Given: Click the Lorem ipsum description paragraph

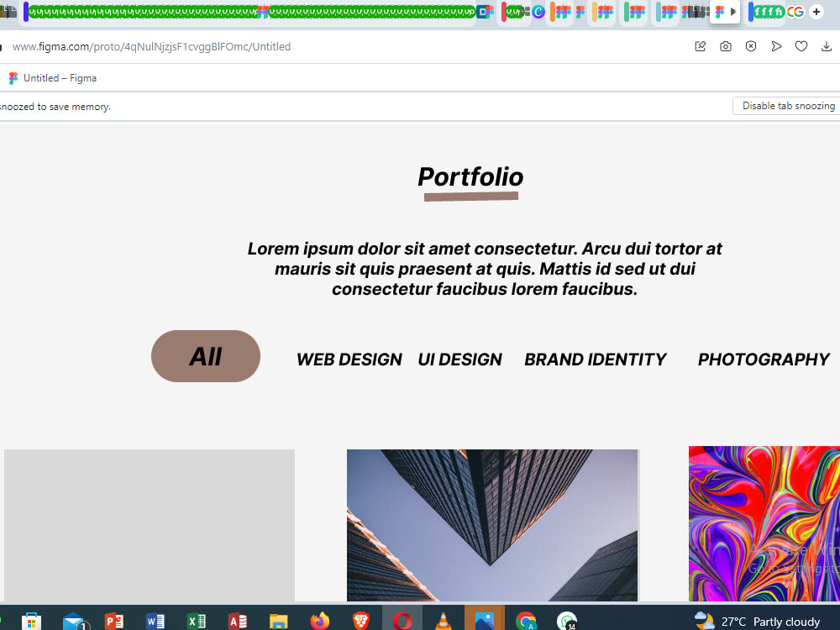Looking at the screenshot, I should point(485,269).
